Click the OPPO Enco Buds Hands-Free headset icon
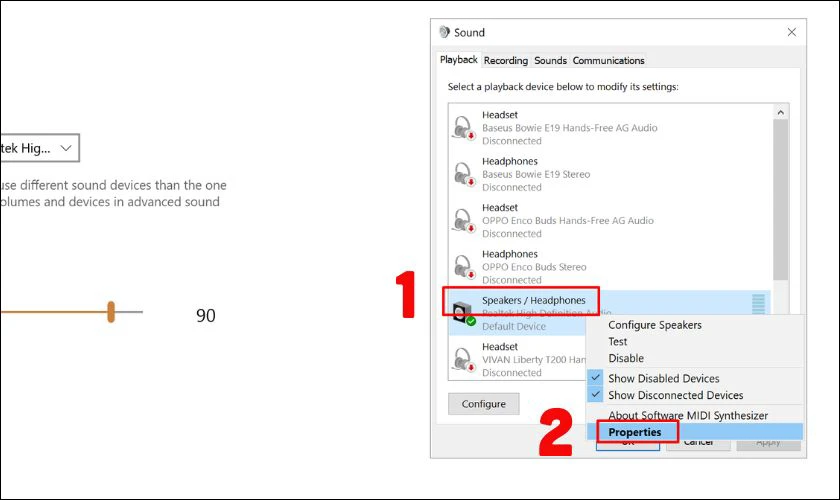840x500 pixels. 463,220
